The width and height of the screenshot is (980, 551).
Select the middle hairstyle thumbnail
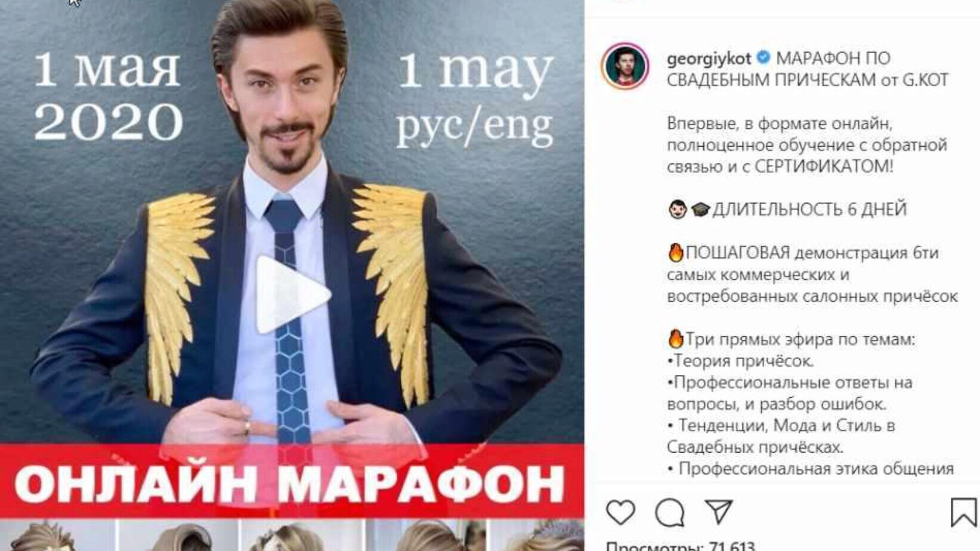pos(301,535)
